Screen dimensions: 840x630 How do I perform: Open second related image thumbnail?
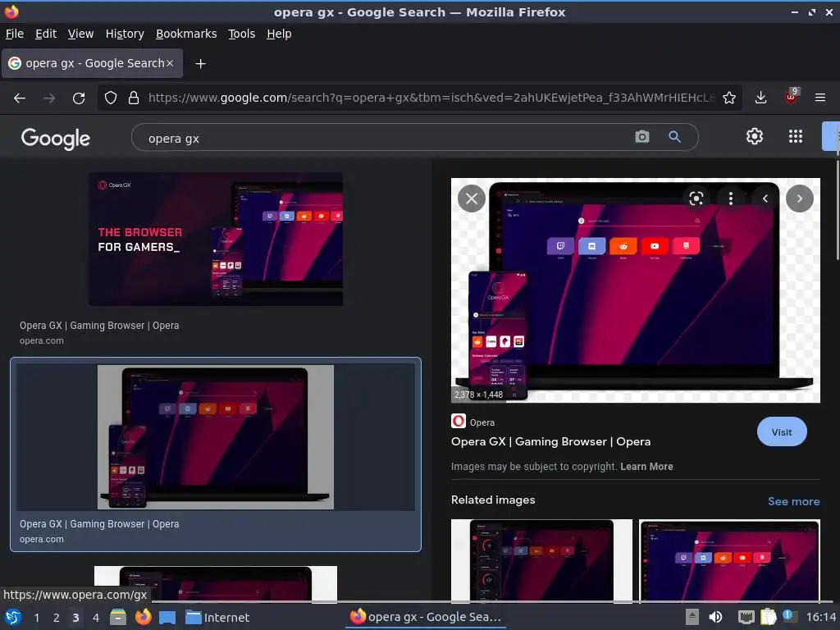coord(729,559)
